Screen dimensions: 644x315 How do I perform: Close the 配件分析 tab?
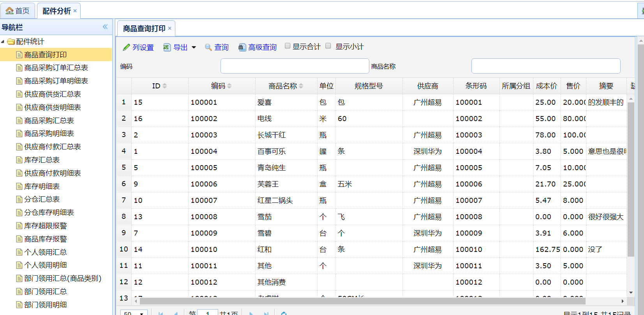(75, 11)
